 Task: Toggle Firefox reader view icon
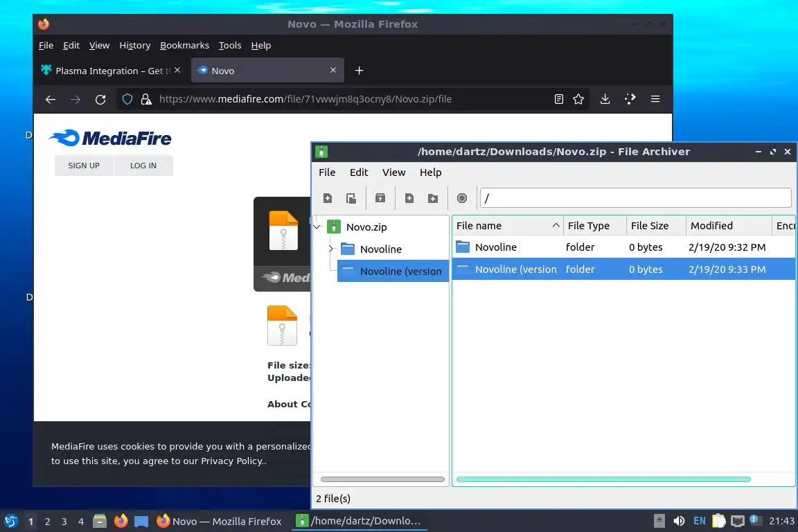coord(559,99)
